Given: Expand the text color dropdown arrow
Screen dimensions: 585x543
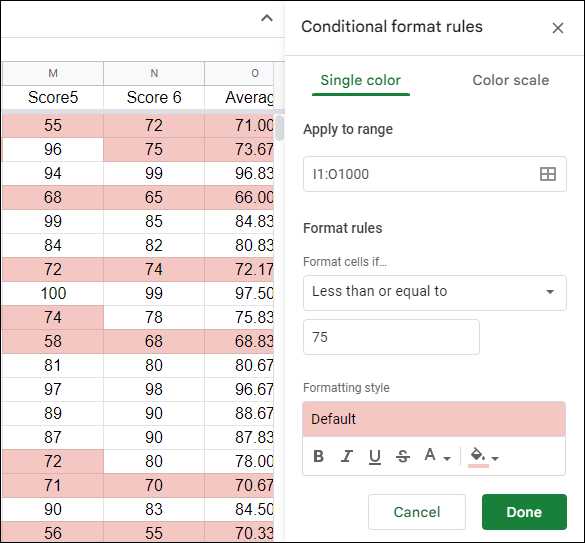Looking at the screenshot, I should point(447,458).
